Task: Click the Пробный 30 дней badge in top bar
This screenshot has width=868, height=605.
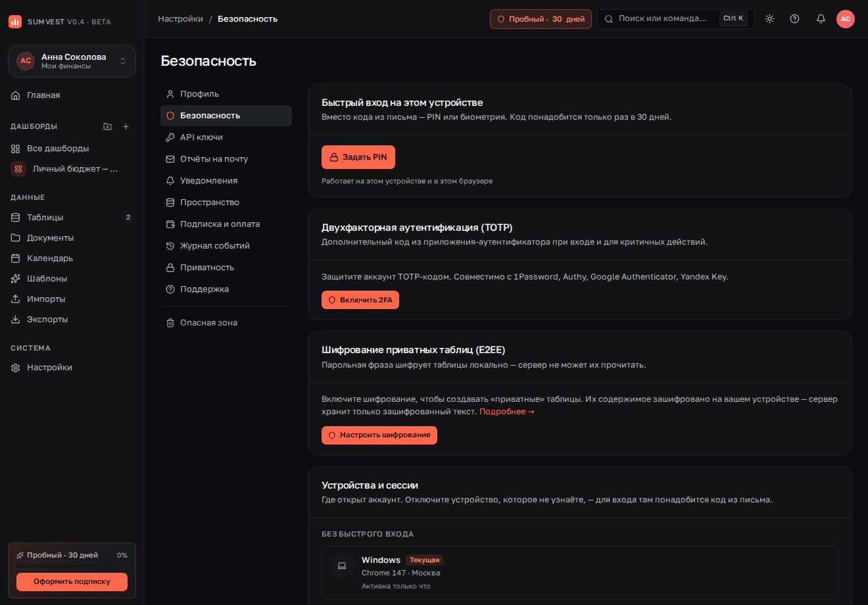Action: (541, 19)
